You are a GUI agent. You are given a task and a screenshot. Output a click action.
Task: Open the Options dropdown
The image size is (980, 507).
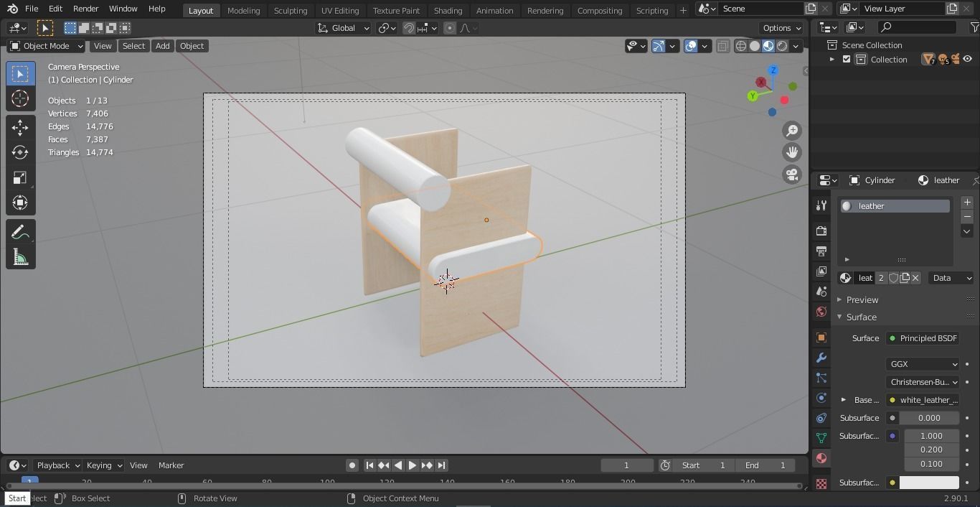click(782, 28)
